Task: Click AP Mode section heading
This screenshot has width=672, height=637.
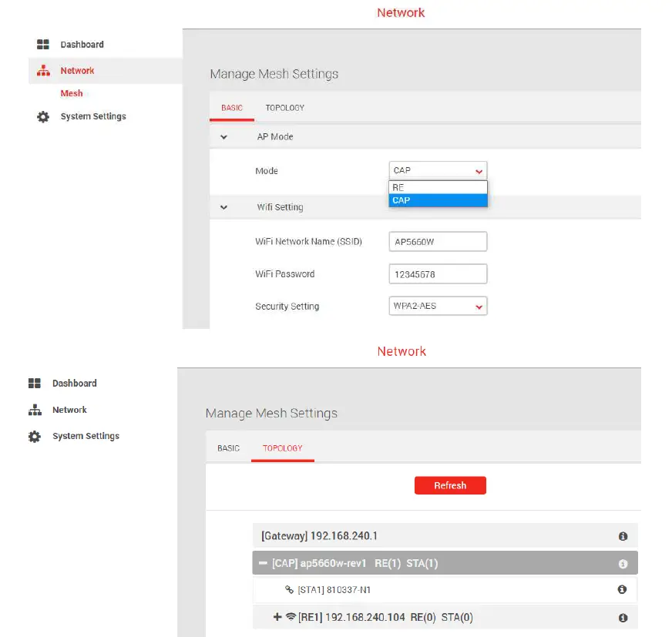Action: pyautogui.click(x=275, y=137)
